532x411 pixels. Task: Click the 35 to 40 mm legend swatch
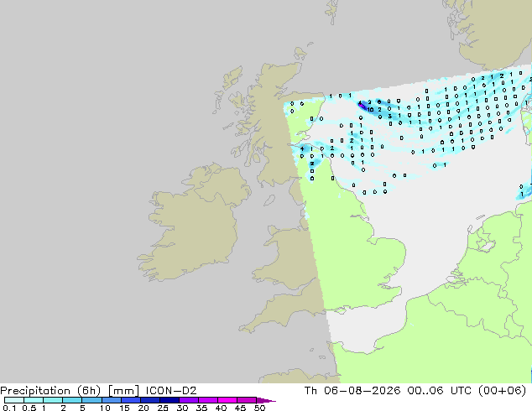coord(207,400)
